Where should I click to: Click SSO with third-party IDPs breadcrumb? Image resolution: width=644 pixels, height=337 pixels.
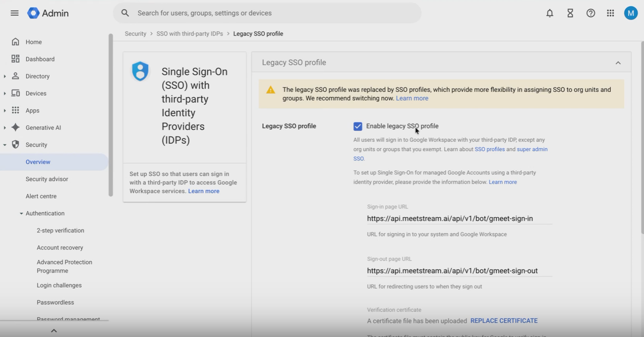(189, 34)
